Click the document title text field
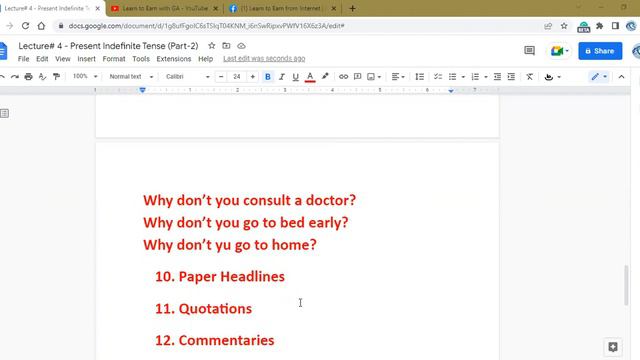The height and width of the screenshot is (360, 640). [x=108, y=46]
